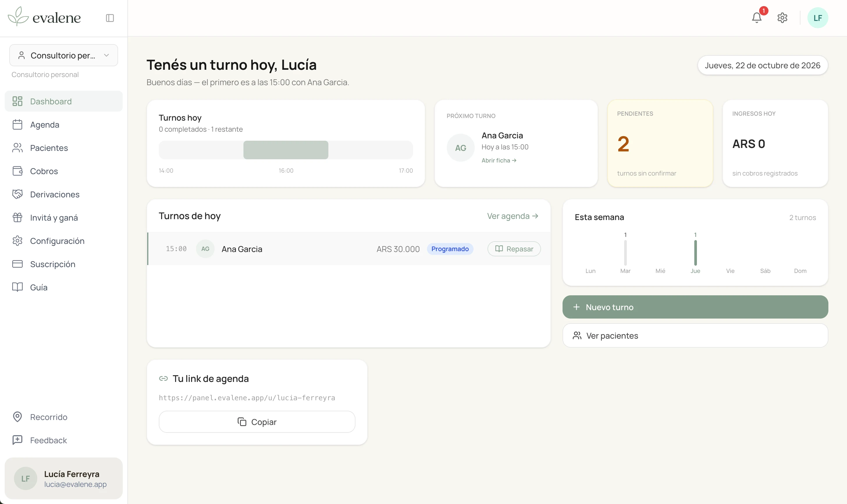This screenshot has width=847, height=504.
Task: Open Agenda in sidebar
Action: [63, 125]
